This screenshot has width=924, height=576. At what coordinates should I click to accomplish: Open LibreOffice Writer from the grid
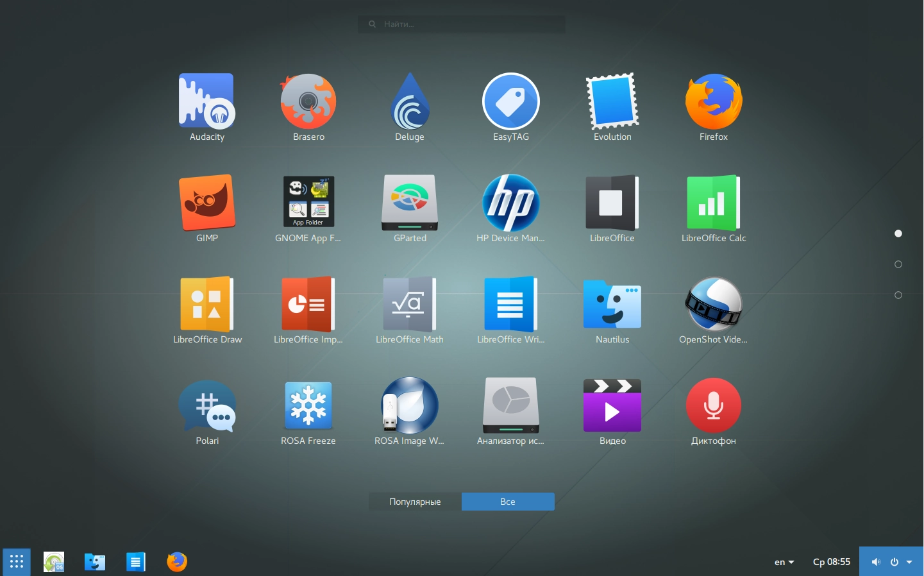pyautogui.click(x=511, y=304)
